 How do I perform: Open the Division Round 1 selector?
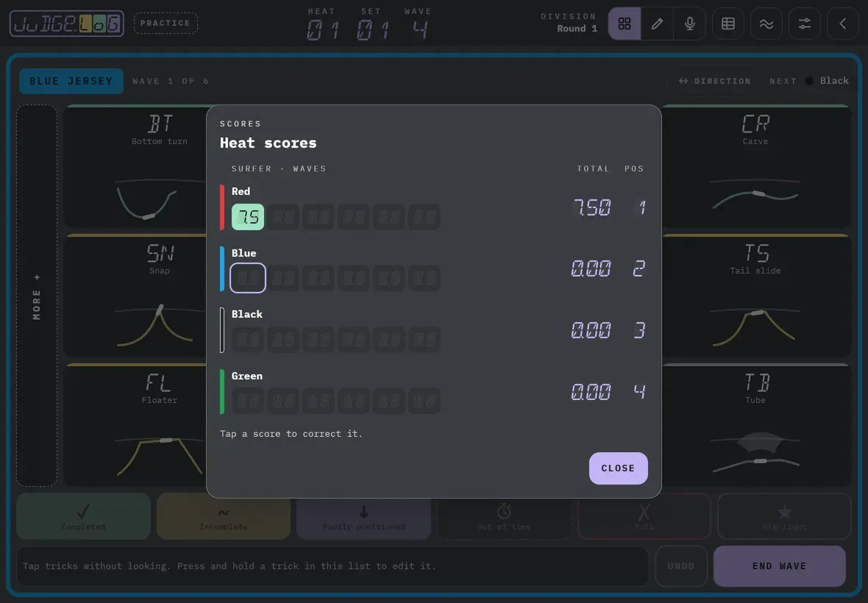(x=569, y=23)
